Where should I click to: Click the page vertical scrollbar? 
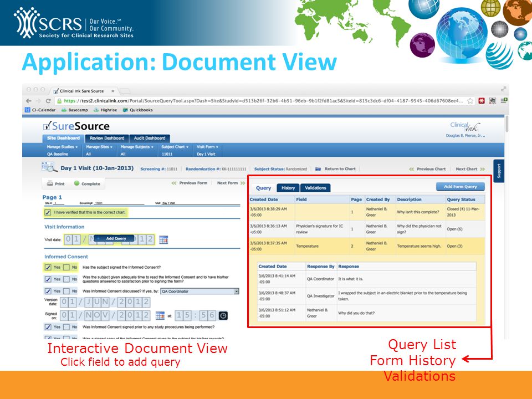point(507,124)
